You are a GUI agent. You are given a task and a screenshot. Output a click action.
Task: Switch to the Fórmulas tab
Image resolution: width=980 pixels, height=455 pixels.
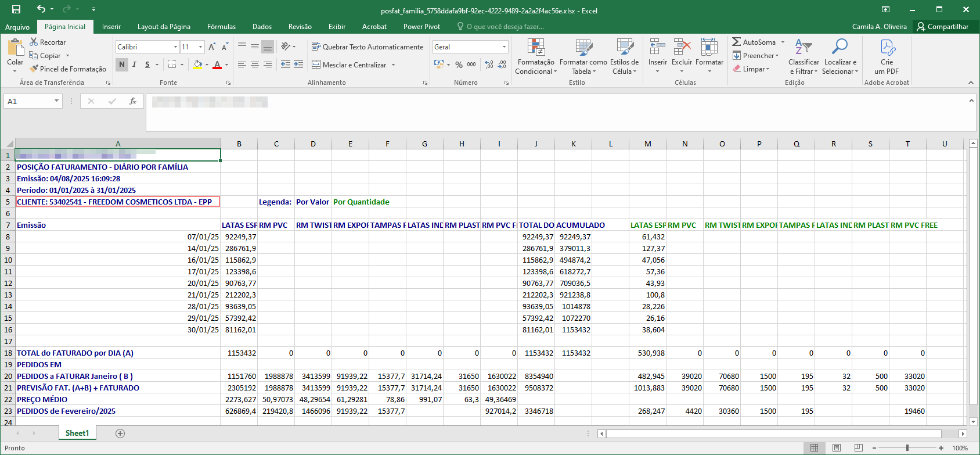coord(221,27)
